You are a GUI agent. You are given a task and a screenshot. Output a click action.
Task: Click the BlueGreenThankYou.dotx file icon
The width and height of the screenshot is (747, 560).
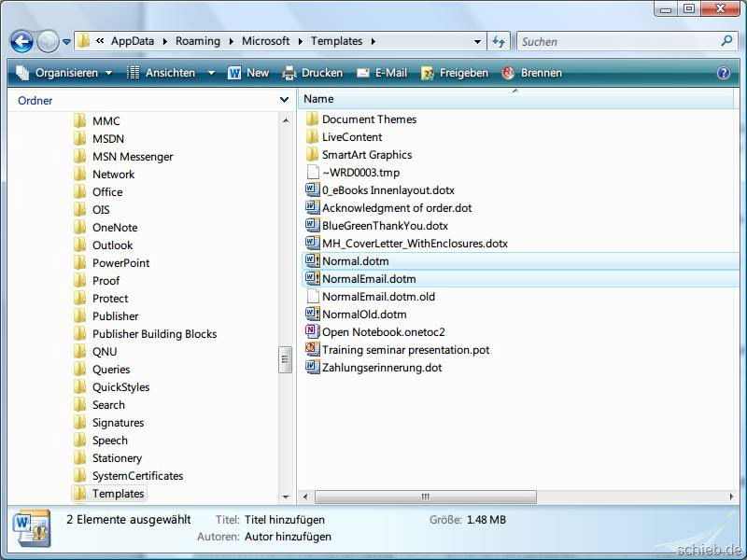pos(312,225)
